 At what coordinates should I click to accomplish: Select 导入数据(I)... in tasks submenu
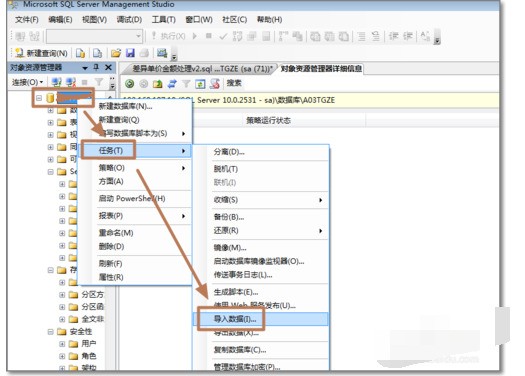260,319
